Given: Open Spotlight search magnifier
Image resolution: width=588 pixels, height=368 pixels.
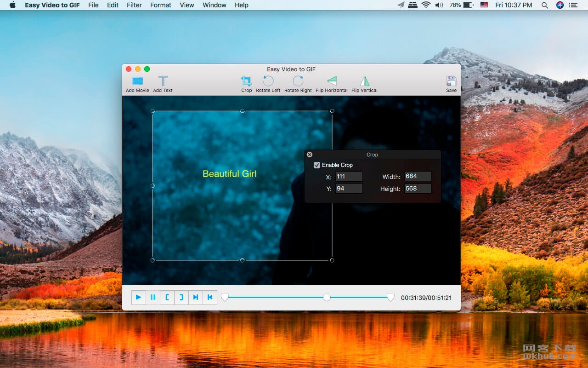Looking at the screenshot, I should tap(545, 5).
